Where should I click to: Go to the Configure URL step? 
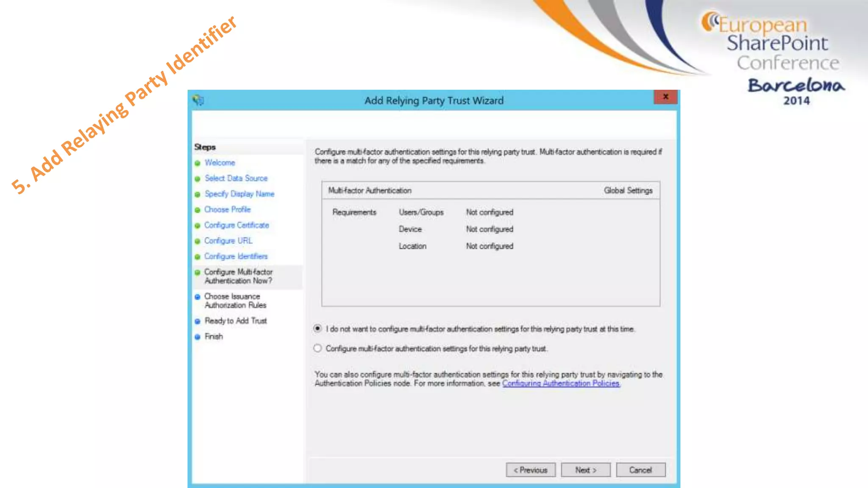click(x=228, y=241)
